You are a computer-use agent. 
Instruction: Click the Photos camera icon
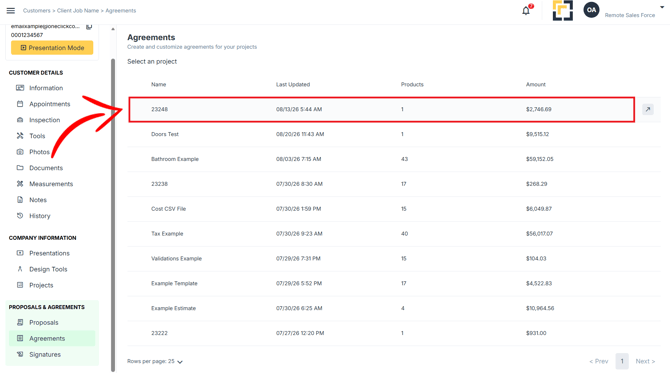tap(20, 152)
